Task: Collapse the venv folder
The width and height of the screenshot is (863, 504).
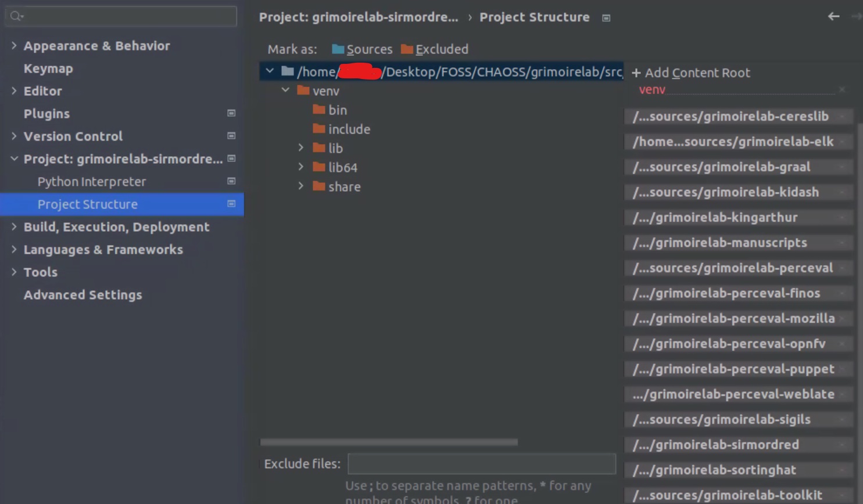Action: (x=285, y=90)
